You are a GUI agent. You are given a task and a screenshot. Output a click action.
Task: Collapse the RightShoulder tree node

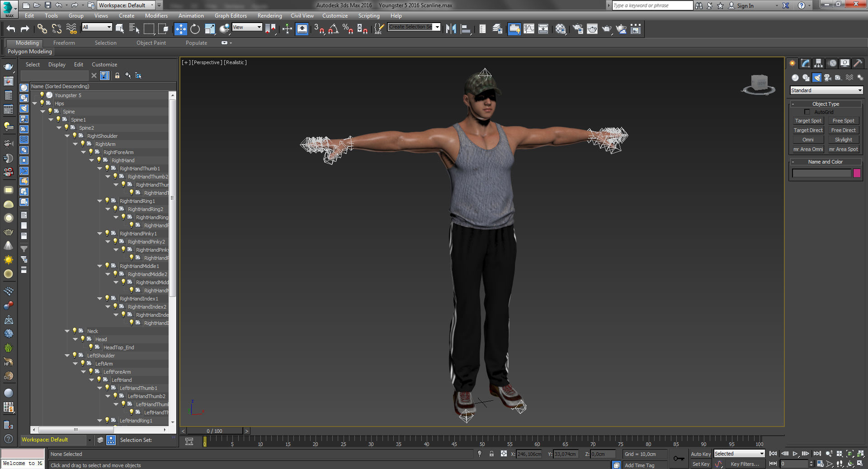tap(67, 136)
